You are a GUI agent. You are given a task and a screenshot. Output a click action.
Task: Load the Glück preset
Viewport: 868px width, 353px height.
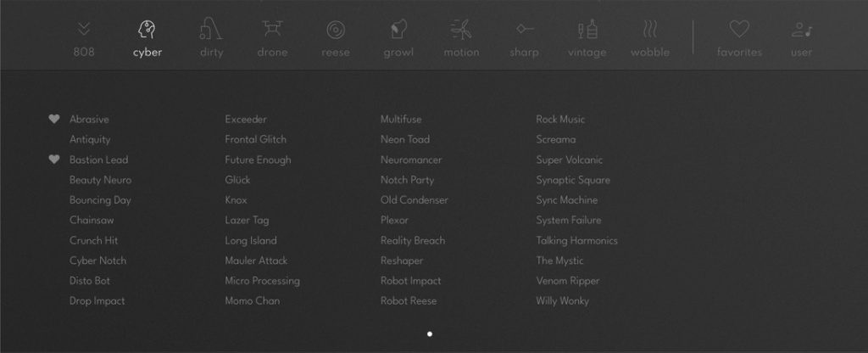tap(237, 180)
